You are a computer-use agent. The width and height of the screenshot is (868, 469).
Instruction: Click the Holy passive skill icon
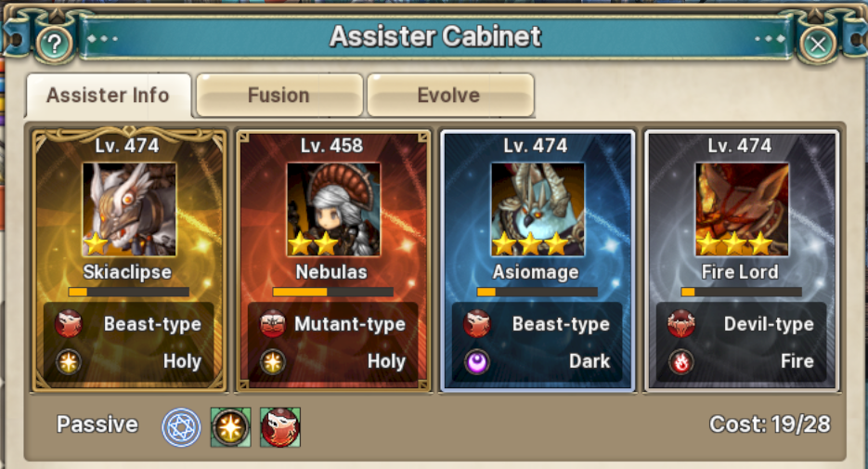point(231,427)
